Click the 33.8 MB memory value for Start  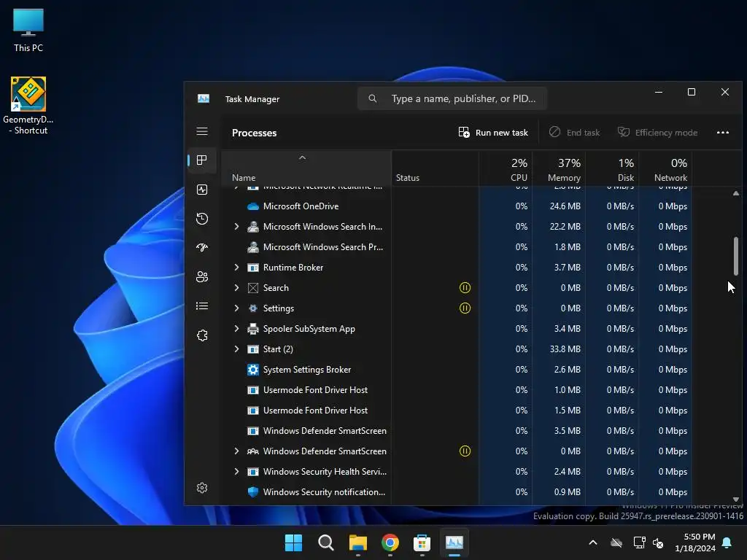tap(565, 349)
